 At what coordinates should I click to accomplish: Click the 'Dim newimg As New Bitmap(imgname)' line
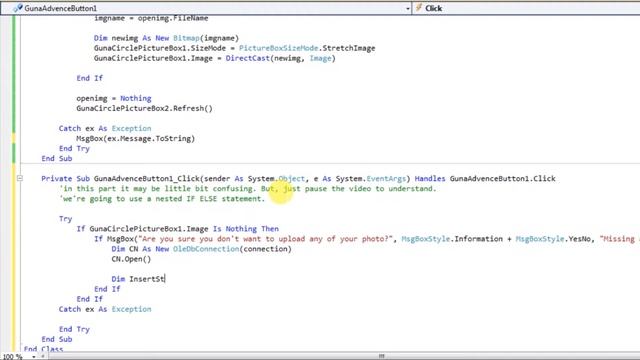pos(166,38)
